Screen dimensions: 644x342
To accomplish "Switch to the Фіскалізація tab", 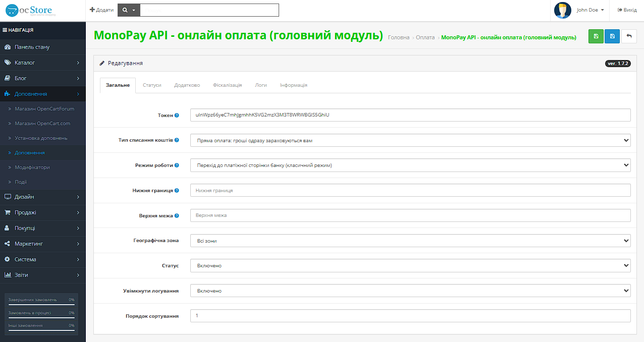I will (227, 85).
